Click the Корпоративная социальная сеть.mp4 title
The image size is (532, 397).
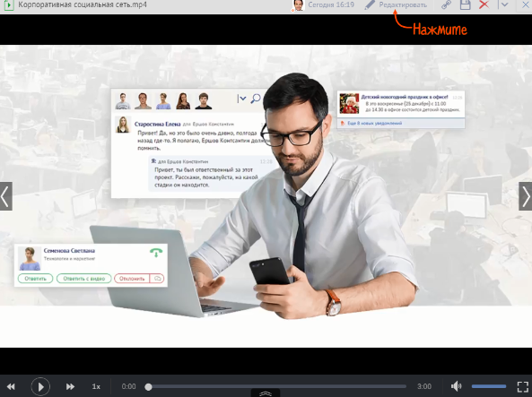[83, 4]
